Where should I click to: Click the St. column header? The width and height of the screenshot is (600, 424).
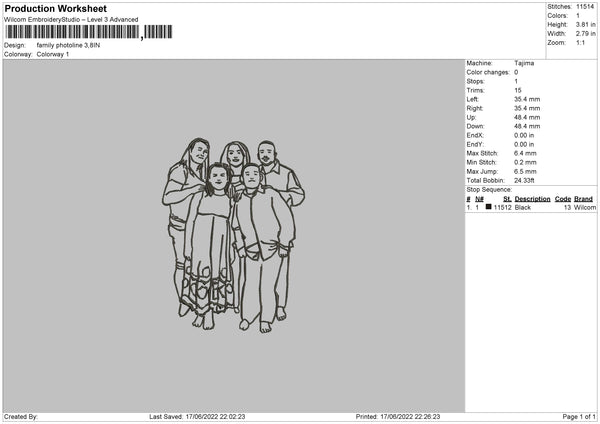tap(507, 199)
